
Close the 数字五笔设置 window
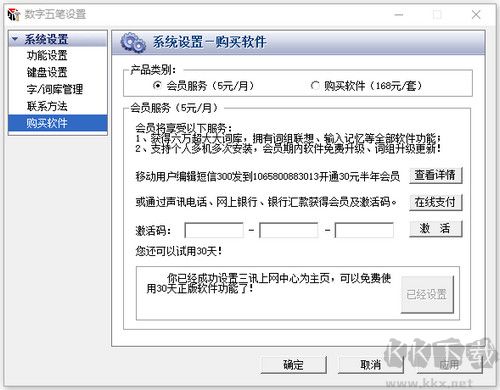476,14
